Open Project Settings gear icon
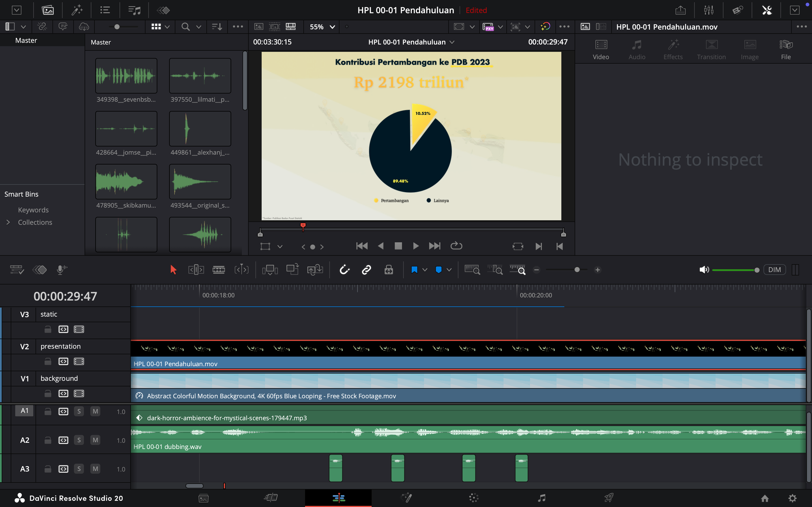Screen dimensions: 812x507 point(793,498)
